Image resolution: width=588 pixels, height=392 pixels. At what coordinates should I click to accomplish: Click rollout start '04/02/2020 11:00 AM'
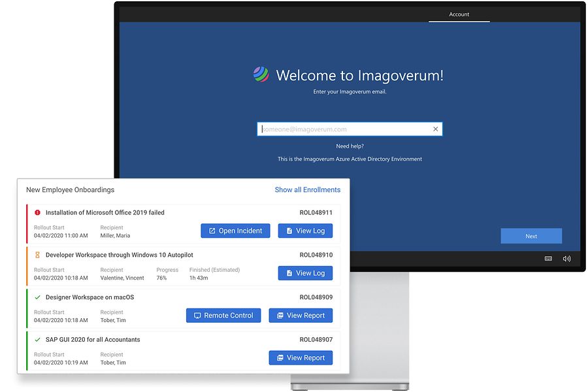[x=61, y=236]
